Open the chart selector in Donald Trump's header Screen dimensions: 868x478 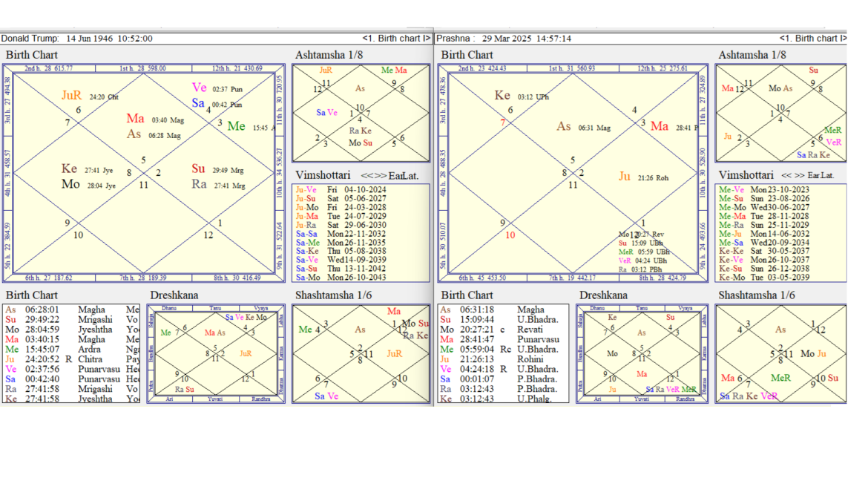click(x=396, y=38)
